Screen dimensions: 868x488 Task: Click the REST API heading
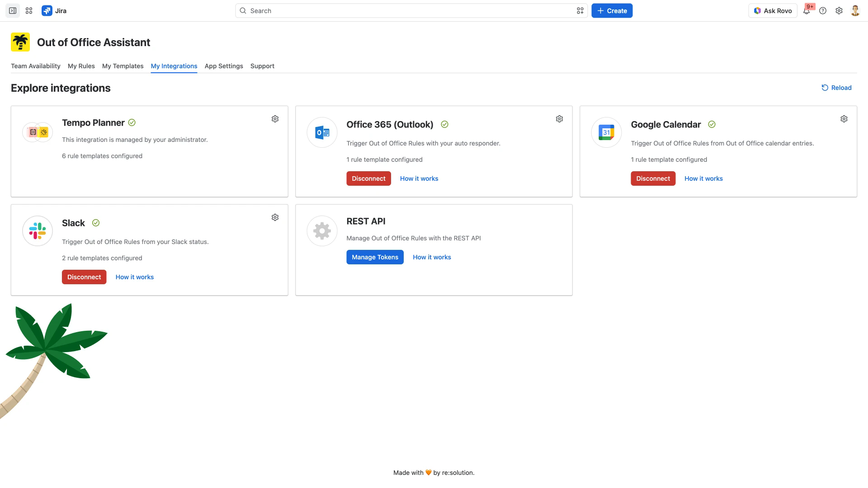[366, 221]
